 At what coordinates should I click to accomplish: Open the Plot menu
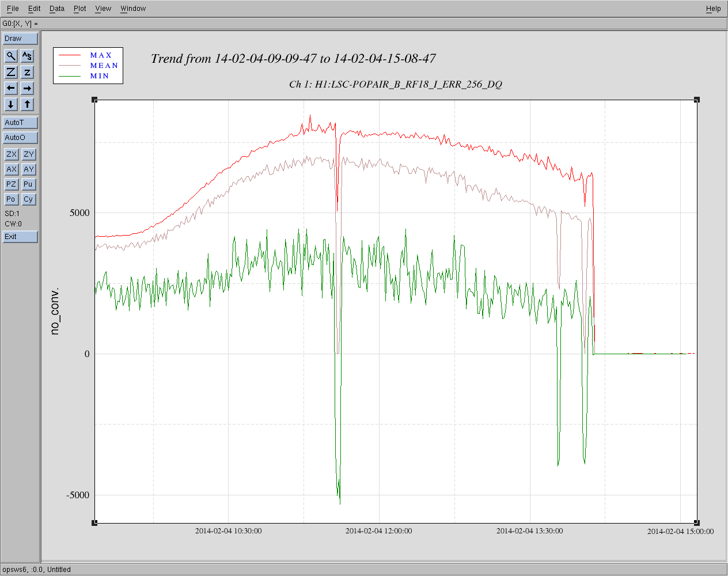point(79,9)
